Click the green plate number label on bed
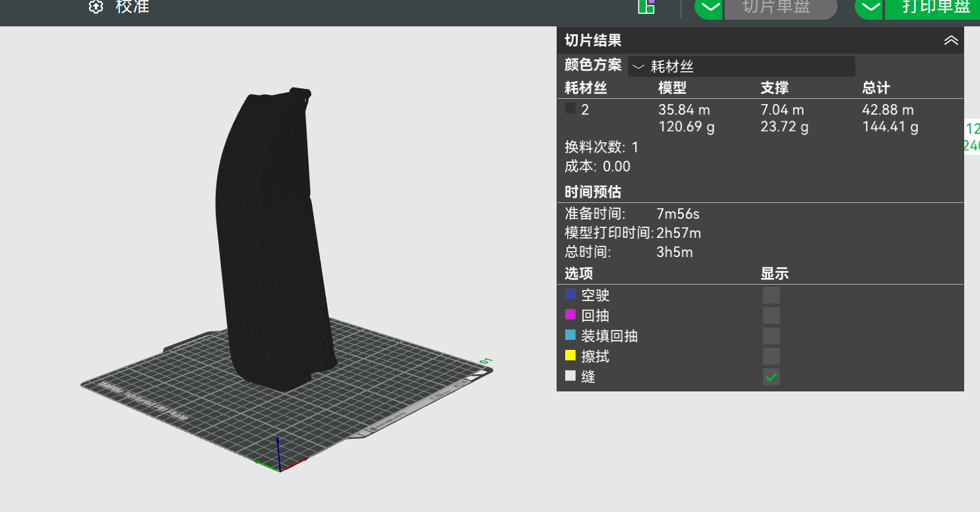The height and width of the screenshot is (512, 980). click(x=487, y=360)
